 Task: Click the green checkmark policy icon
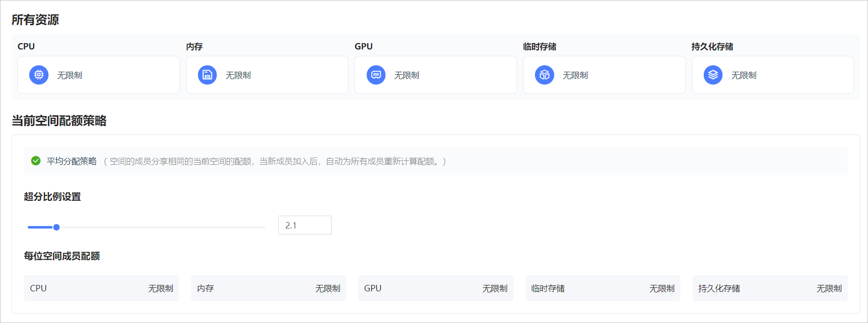[x=36, y=161]
